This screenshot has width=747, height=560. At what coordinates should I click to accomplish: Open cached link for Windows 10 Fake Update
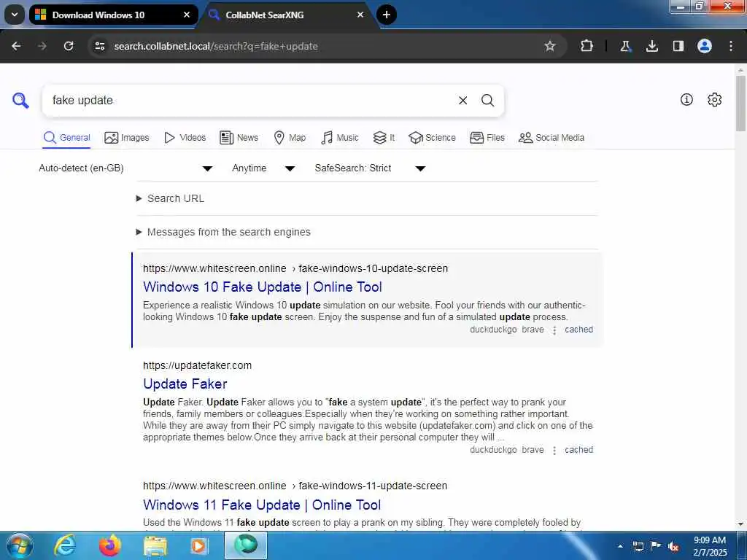point(578,330)
